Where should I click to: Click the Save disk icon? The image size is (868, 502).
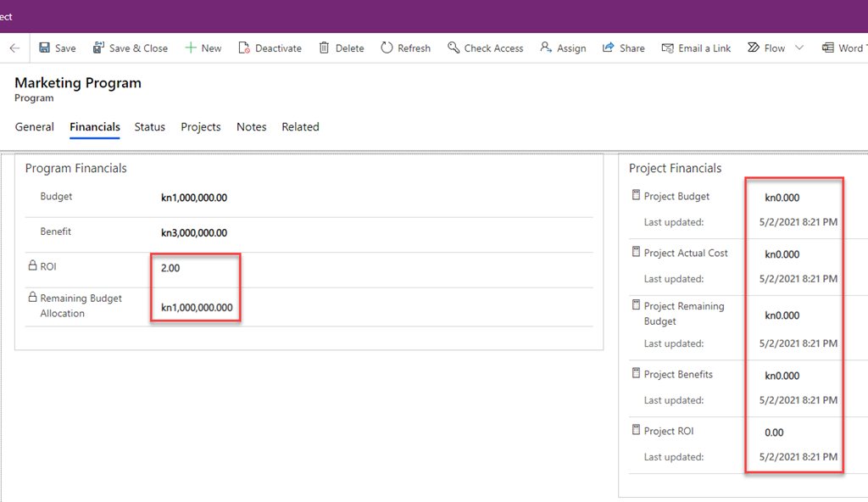pyautogui.click(x=45, y=48)
